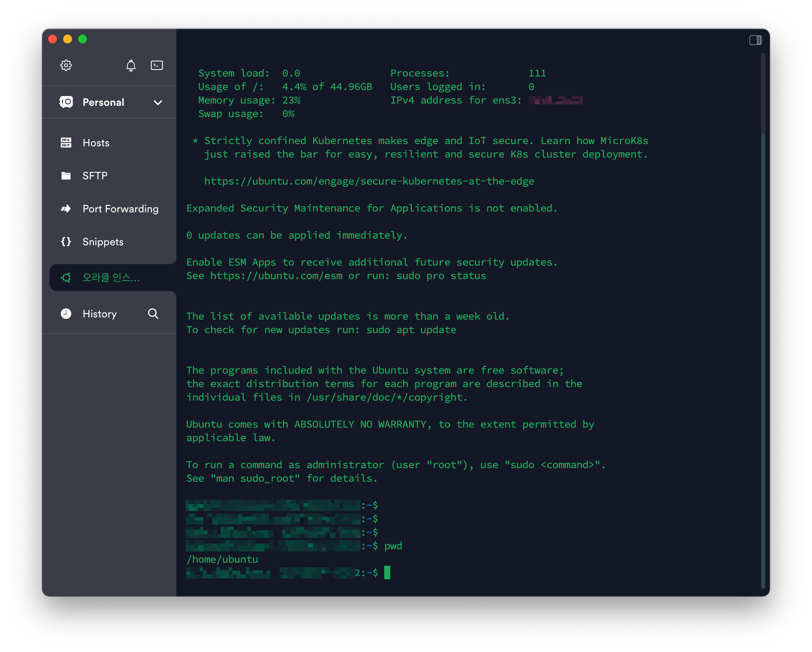Click the Port Forwarding arrow icon
Screen dimensions: 812x652
tap(66, 209)
